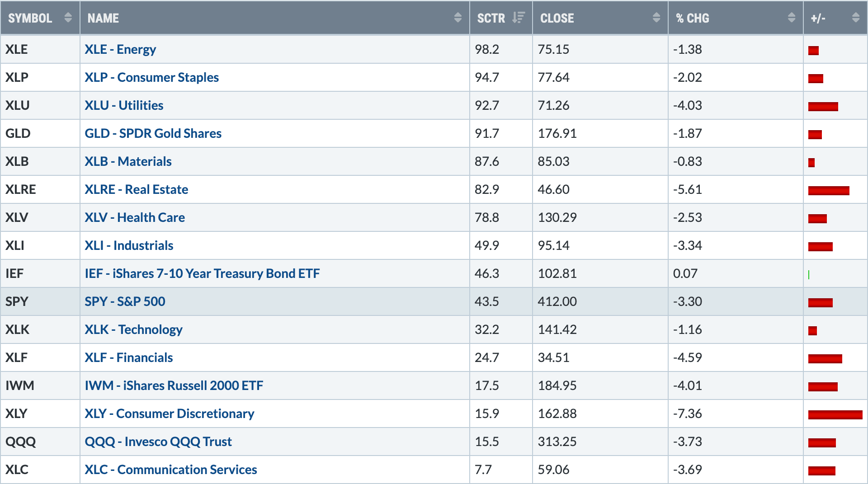Open the GLD - SPDR Gold Shares link
The height and width of the screenshot is (484, 868).
coord(153,133)
